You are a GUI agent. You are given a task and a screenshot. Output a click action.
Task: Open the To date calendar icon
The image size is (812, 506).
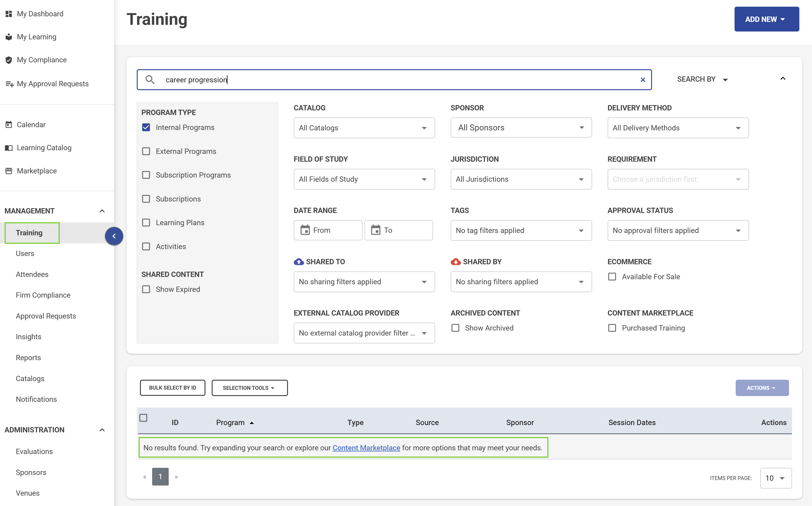pyautogui.click(x=376, y=230)
